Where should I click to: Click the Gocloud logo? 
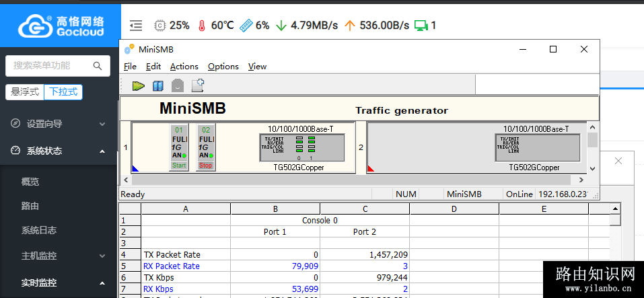coord(61,26)
